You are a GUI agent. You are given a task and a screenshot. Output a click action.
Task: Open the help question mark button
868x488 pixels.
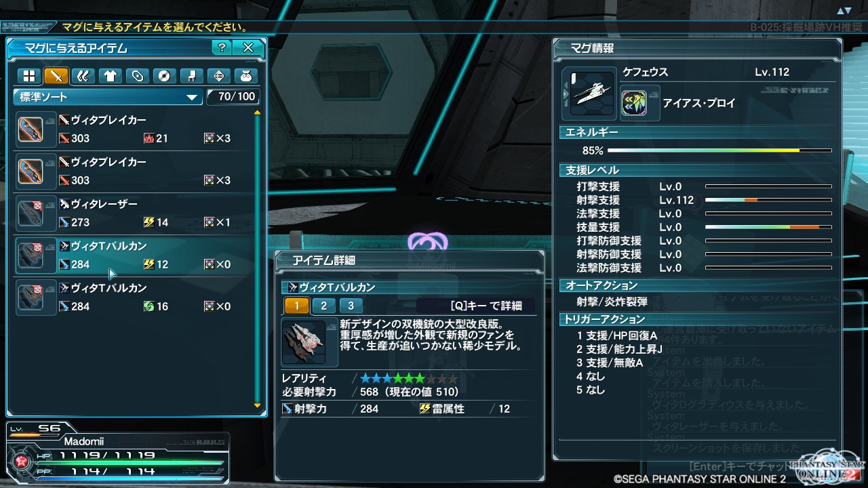click(x=221, y=48)
